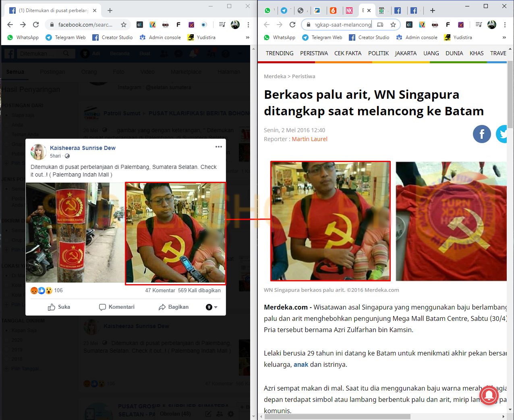Reload the Merdeka article page
The image size is (514, 420).
292,25
